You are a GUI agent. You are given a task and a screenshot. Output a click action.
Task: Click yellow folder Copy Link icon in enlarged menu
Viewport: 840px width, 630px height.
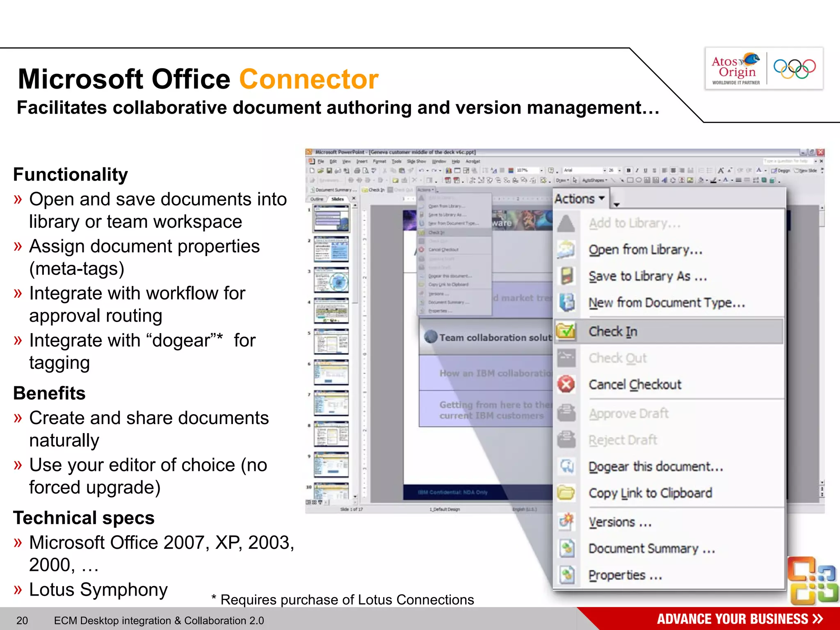coord(566,493)
